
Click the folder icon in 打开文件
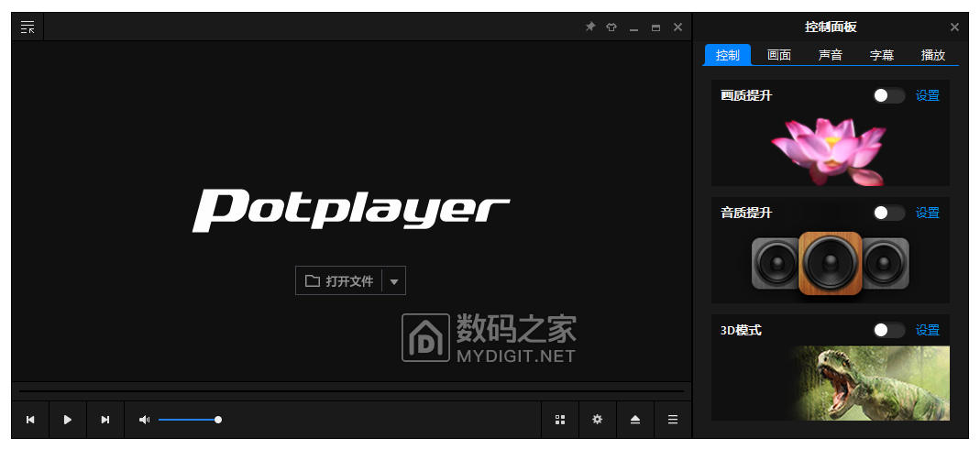pos(312,280)
